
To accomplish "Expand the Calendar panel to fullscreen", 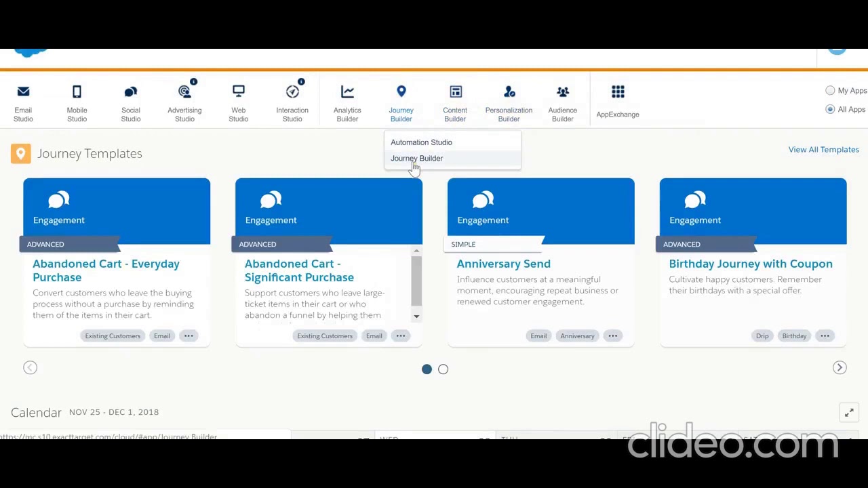I will pos(849,413).
